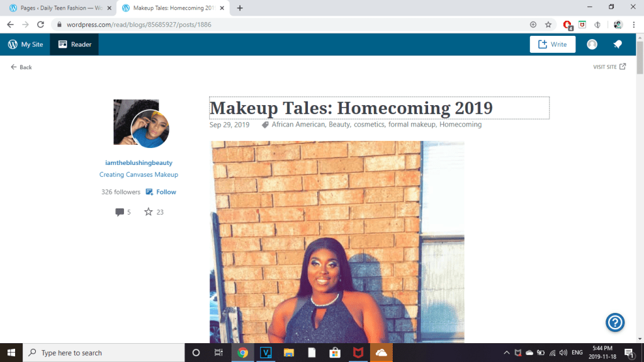Open a new Chrome tab
644x362 pixels.
240,8
